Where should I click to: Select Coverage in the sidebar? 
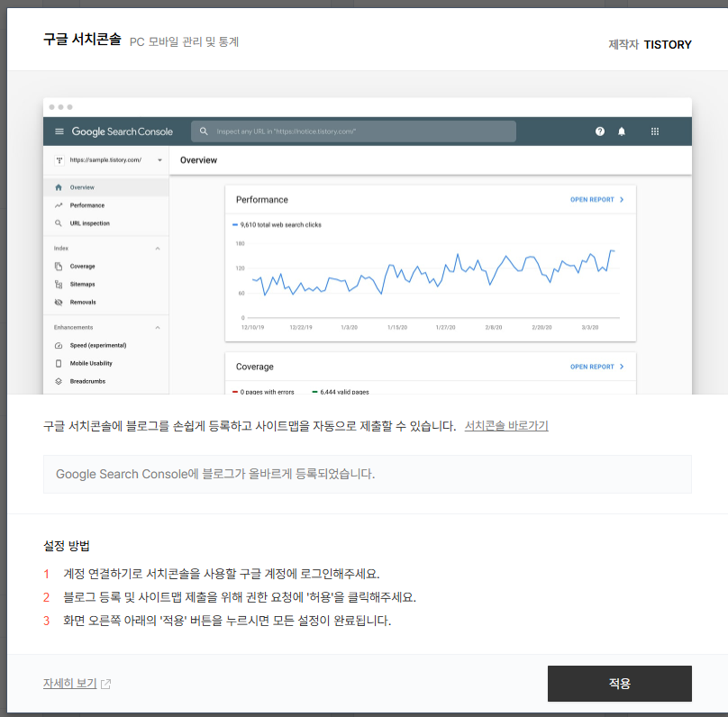105,267
